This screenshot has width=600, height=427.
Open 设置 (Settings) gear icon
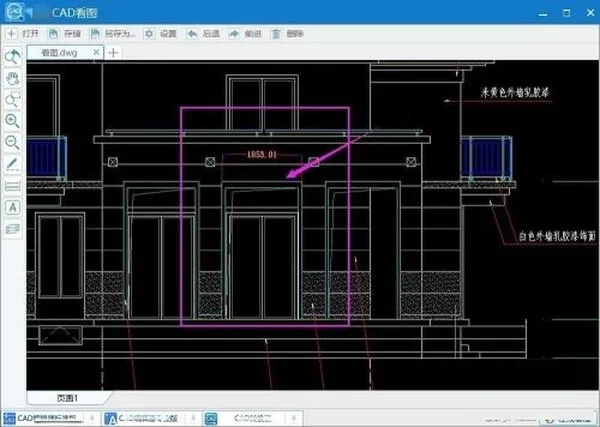(149, 34)
